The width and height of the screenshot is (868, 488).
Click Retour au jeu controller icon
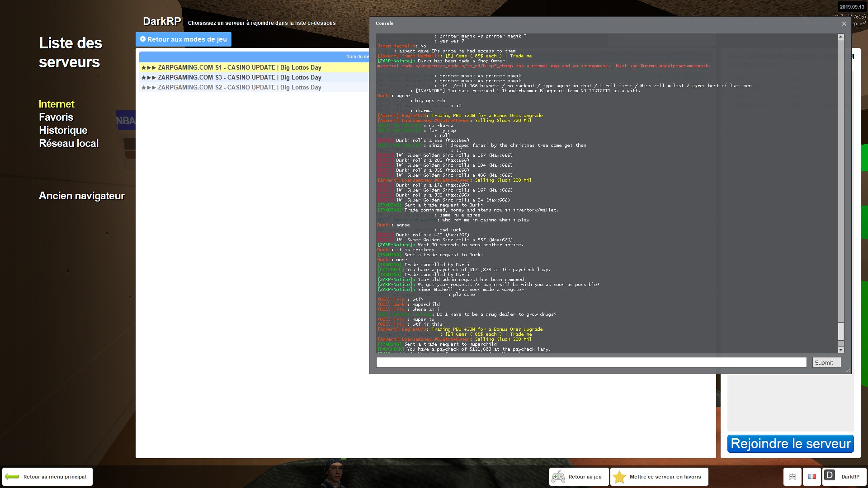559,477
